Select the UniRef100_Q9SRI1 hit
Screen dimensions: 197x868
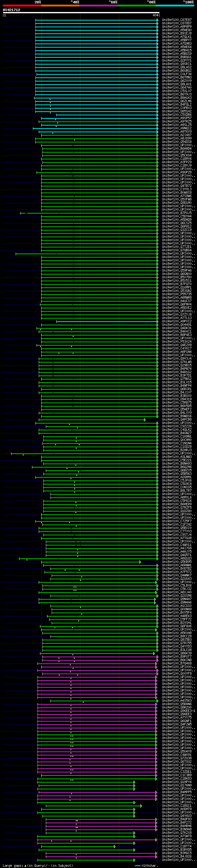click(177, 64)
